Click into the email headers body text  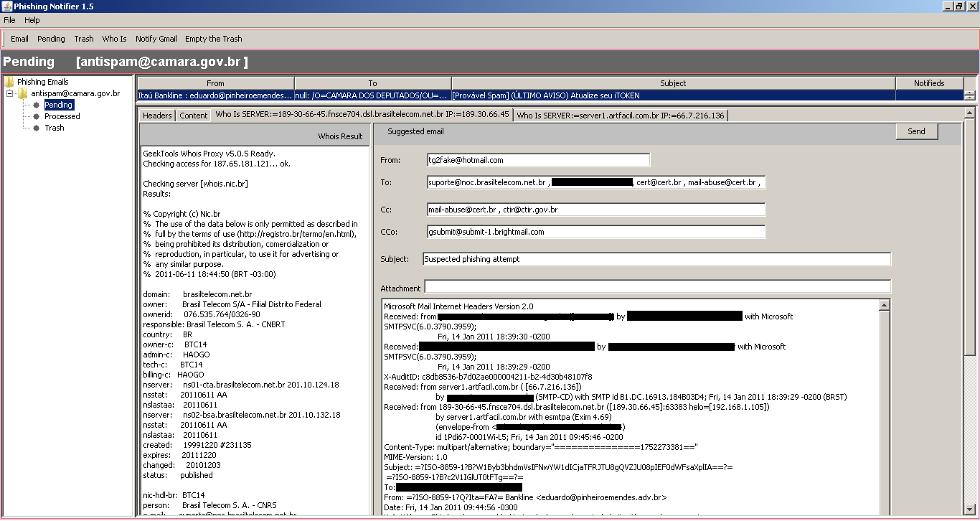(630, 407)
